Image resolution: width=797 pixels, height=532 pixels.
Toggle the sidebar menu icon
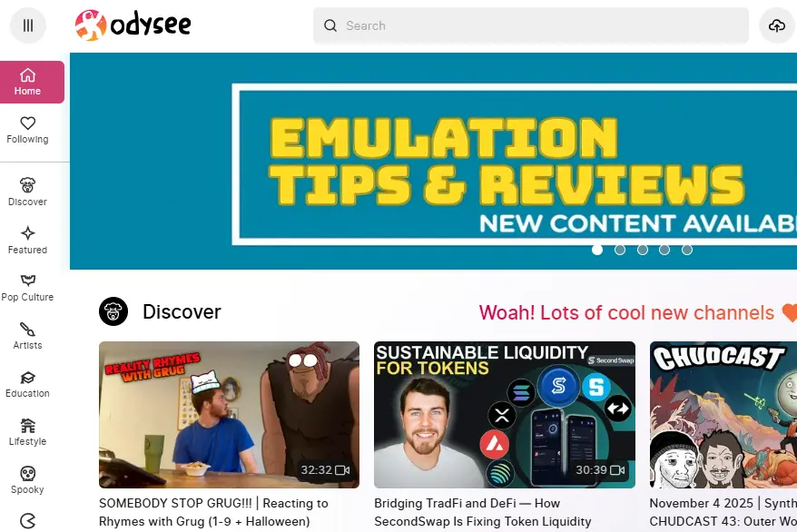click(28, 25)
